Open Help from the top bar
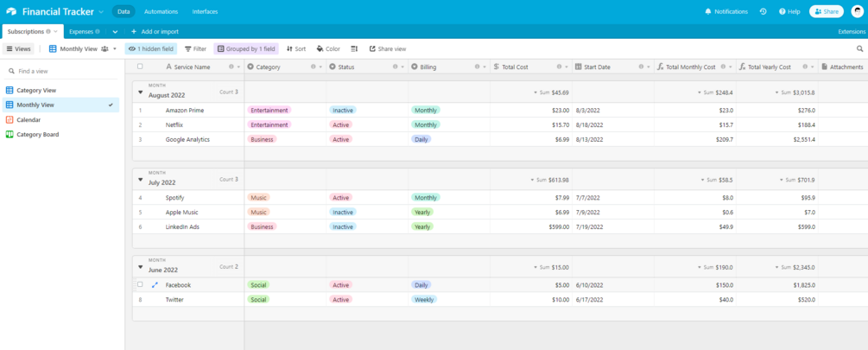The image size is (868, 350). (789, 11)
